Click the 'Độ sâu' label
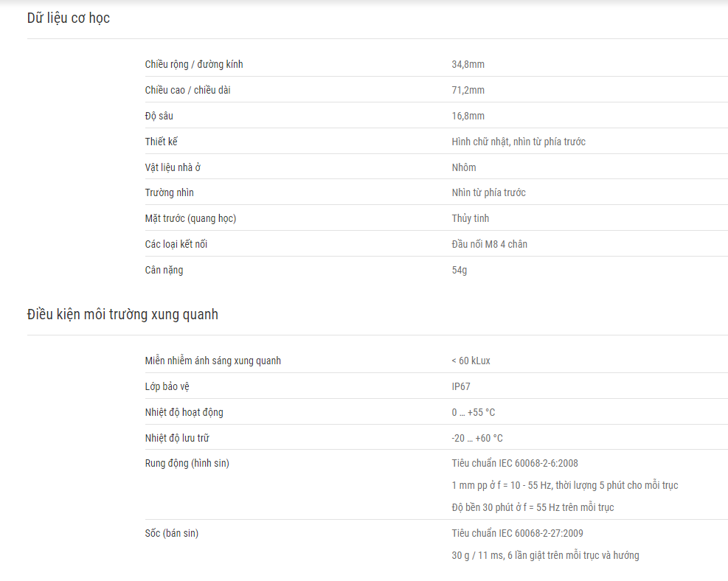Screen dimensions: 728x581 159,116
